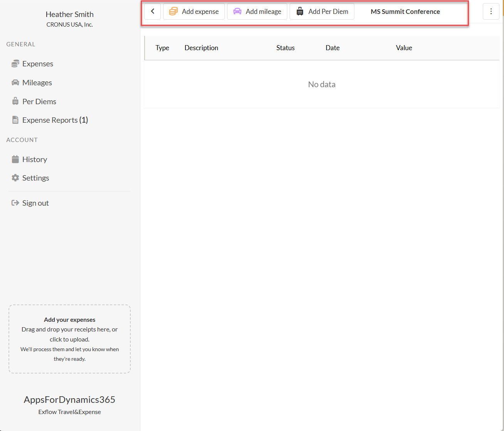Image resolution: width=504 pixels, height=431 pixels.
Task: Open the three-dot more options menu
Action: point(491,12)
